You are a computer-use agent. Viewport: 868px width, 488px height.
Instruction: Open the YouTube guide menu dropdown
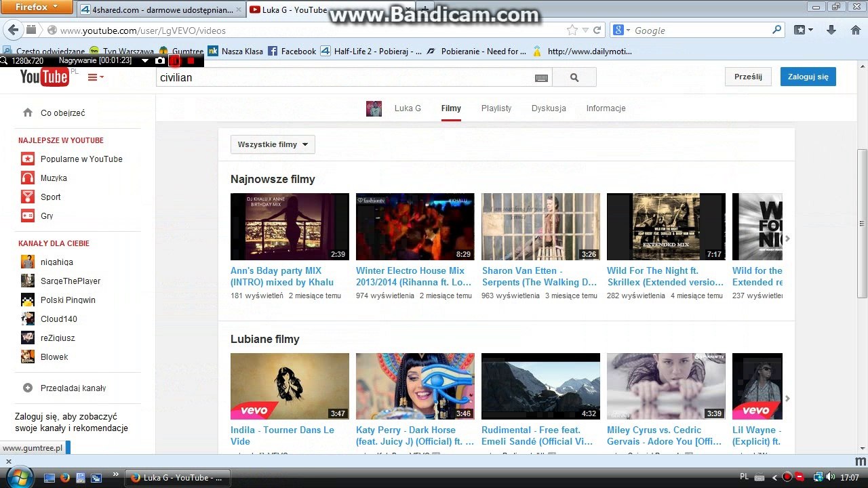pos(96,77)
